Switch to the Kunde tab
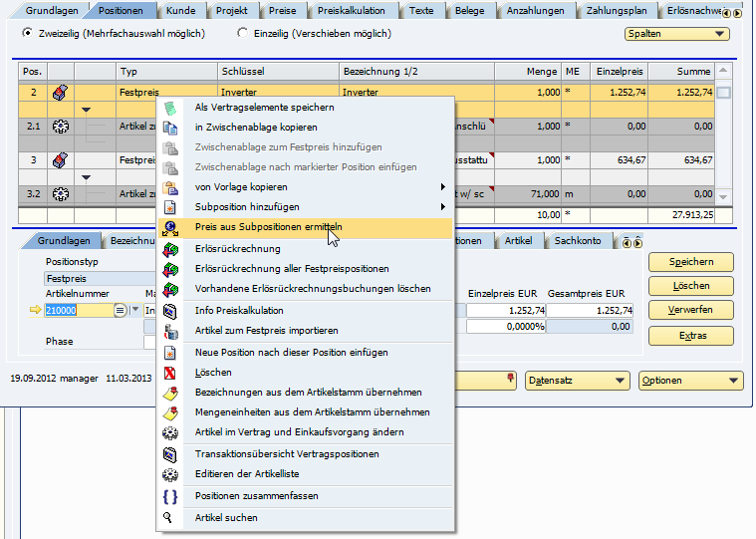This screenshot has width=756, height=539. (x=181, y=10)
